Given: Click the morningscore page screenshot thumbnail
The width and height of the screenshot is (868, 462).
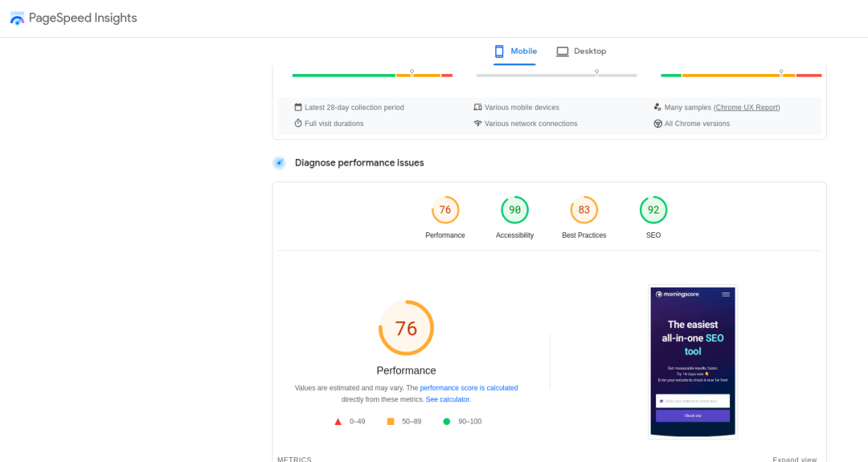Looking at the screenshot, I should tap(693, 362).
